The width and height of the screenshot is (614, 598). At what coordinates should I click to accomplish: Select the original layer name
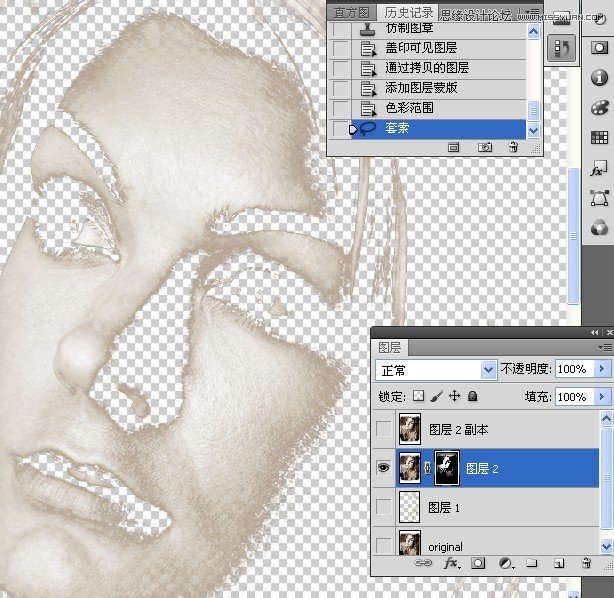pyautogui.click(x=445, y=547)
